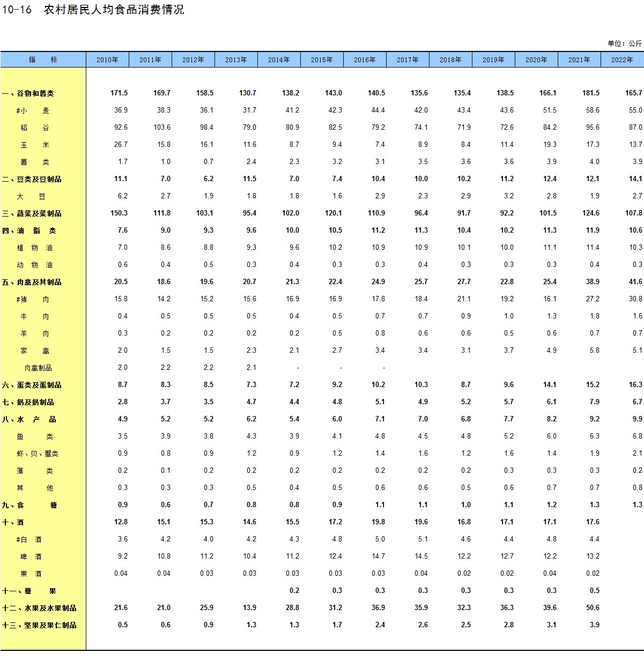This screenshot has width=644, height=668.
Task: Click row label 二、豆类及豆制品
Action: [x=32, y=179]
